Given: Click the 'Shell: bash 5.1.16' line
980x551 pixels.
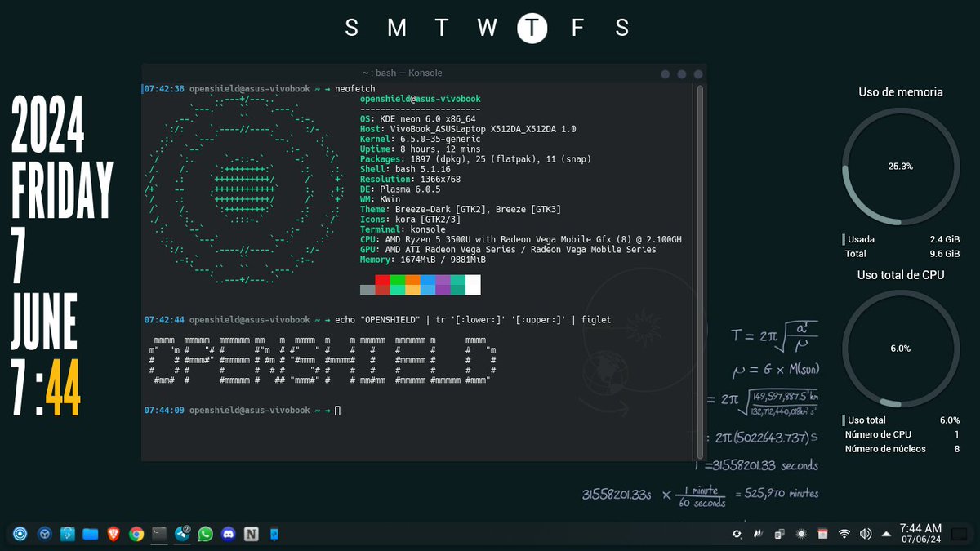Looking at the screenshot, I should (405, 169).
